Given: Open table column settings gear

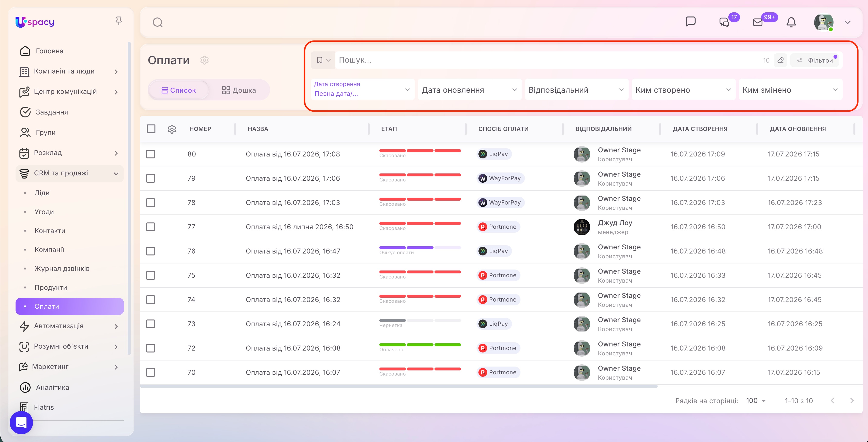Looking at the screenshot, I should click(172, 129).
